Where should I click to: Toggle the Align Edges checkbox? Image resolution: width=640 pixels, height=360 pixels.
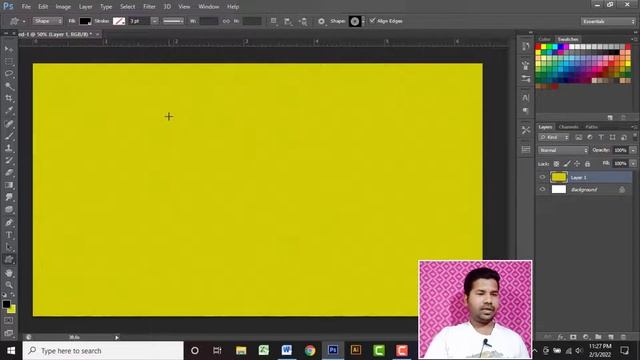[372, 20]
